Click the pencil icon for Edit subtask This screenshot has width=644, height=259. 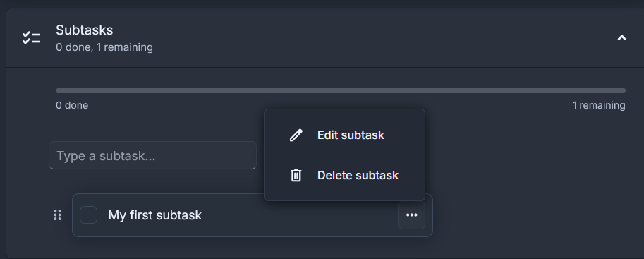296,135
